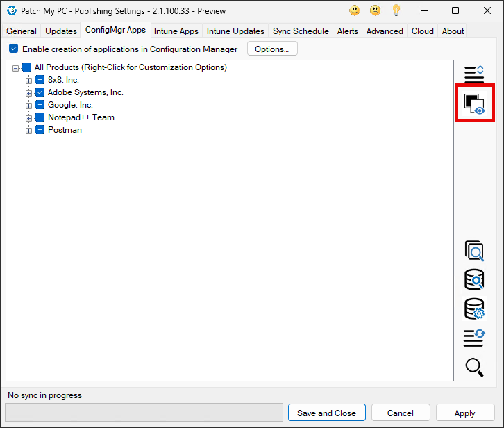504x428 pixels.
Task: Uncheck the Adobe Systems, Inc. checkbox
Action: pyautogui.click(x=40, y=92)
